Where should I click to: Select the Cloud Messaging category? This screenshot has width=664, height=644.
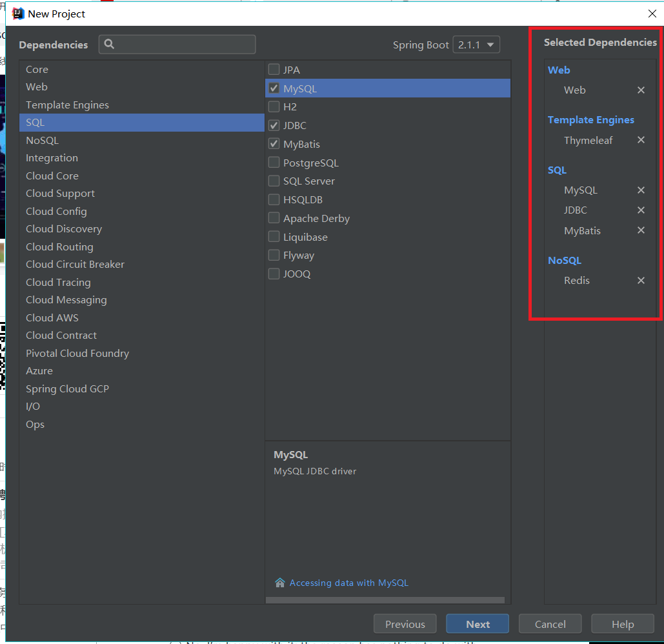[x=142, y=300]
